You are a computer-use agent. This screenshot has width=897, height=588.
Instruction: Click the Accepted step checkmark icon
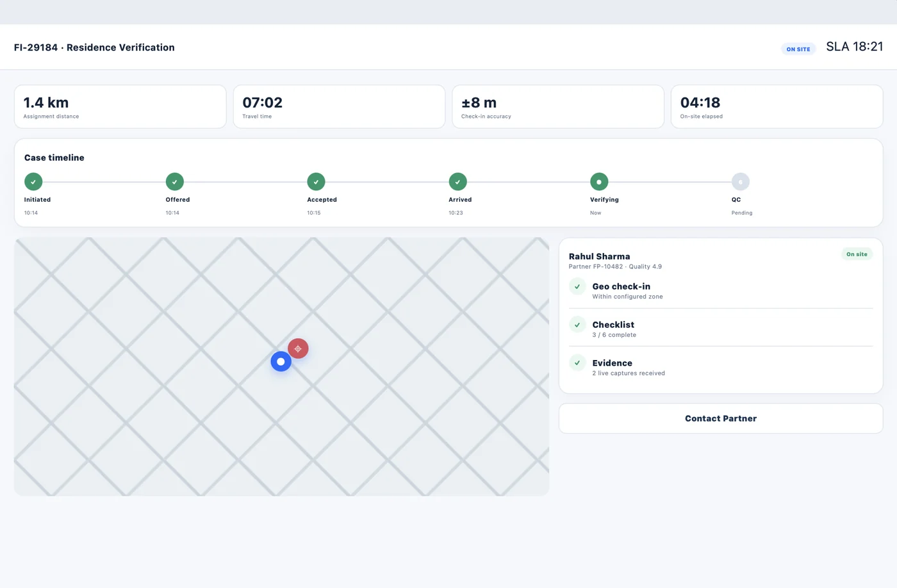[x=316, y=182]
